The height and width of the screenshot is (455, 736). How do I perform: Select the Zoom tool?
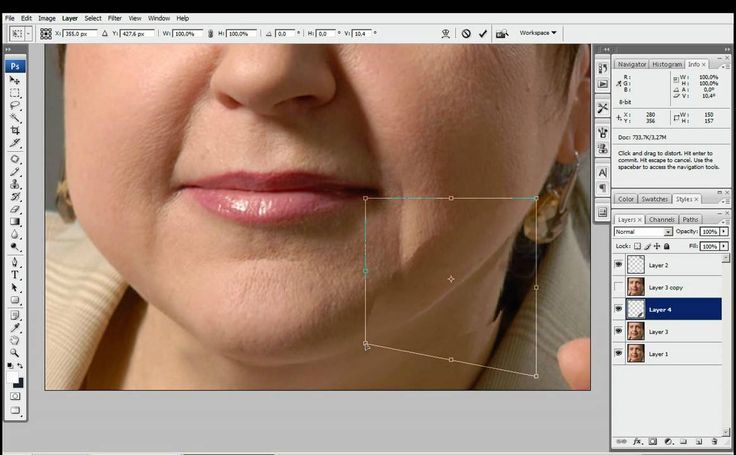15,353
